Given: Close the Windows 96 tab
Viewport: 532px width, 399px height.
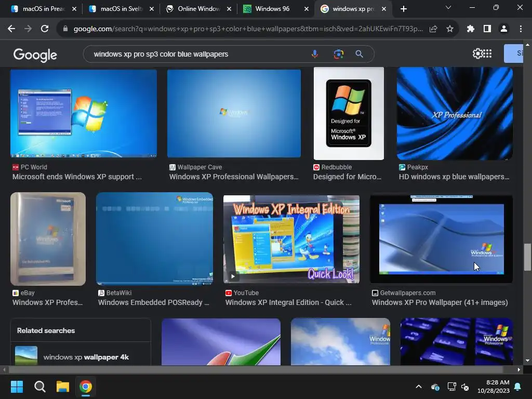Looking at the screenshot, I should 307,9.
